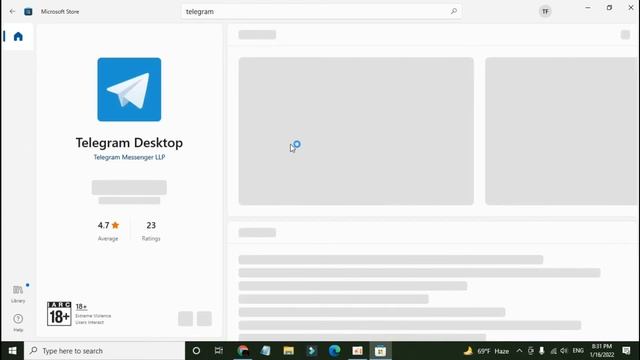This screenshot has height=360, width=640.
Task: Open the 18+ age rating link
Action: tap(81, 307)
